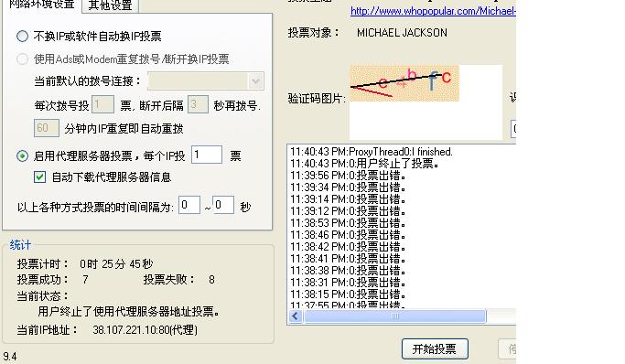625x364 pixels.
Task: Click the 投票失败 count 8
Action: [x=211, y=280]
